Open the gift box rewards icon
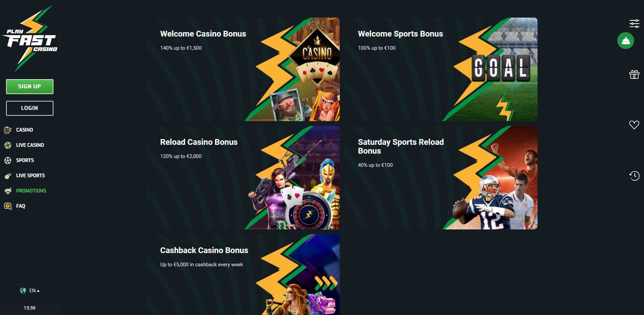 (634, 74)
